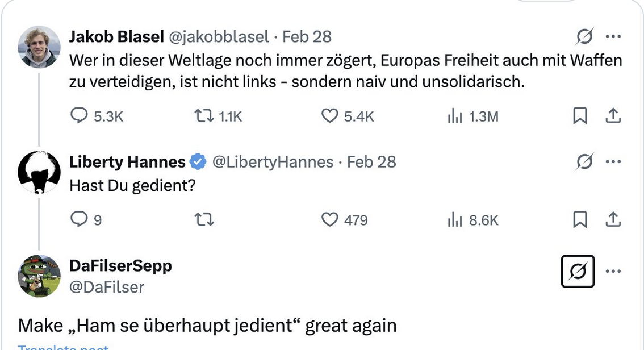Like Jakob Blasel's post
This screenshot has width=644, height=350.
(x=330, y=116)
